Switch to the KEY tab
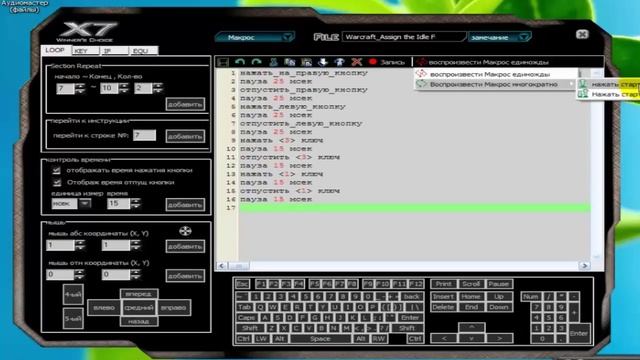Image resolution: width=640 pixels, height=360 pixels. coord(85,51)
